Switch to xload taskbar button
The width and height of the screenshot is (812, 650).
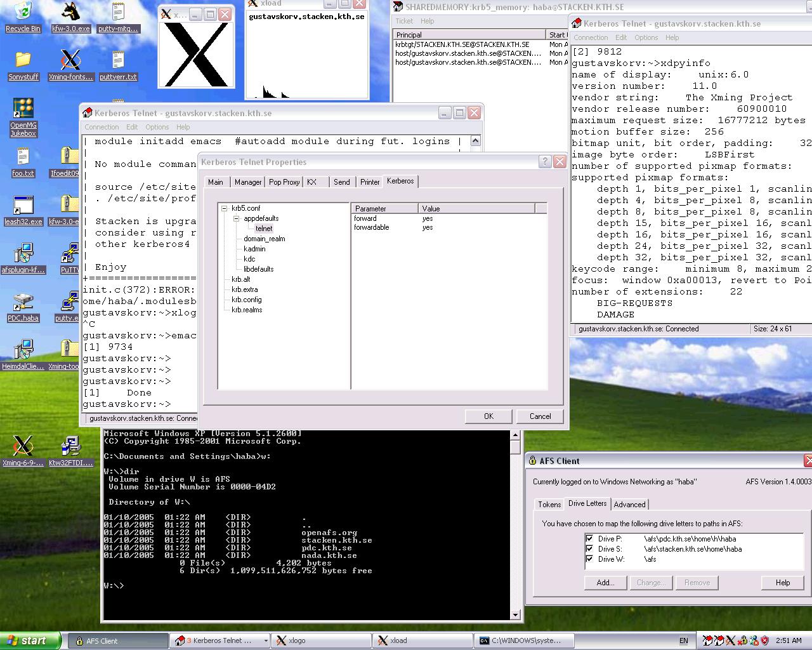(x=422, y=640)
